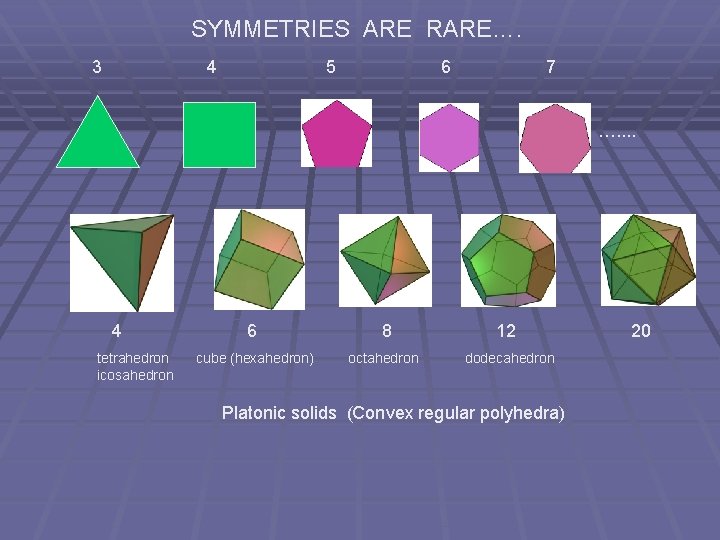Click the face count 20 under icosahedron image
The height and width of the screenshot is (540, 720).
click(641, 331)
